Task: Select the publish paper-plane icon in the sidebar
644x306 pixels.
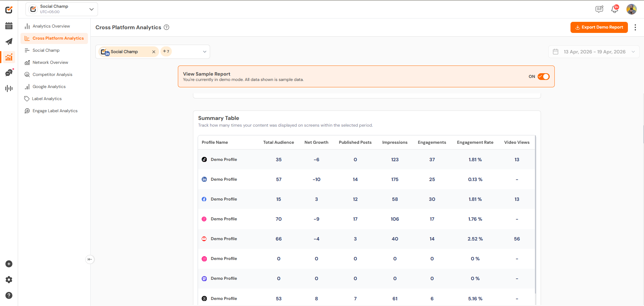Action: 9,41
